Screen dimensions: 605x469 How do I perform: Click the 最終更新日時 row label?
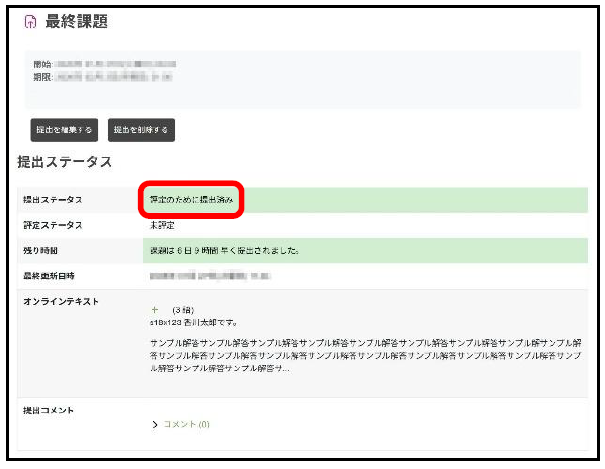tap(52, 273)
